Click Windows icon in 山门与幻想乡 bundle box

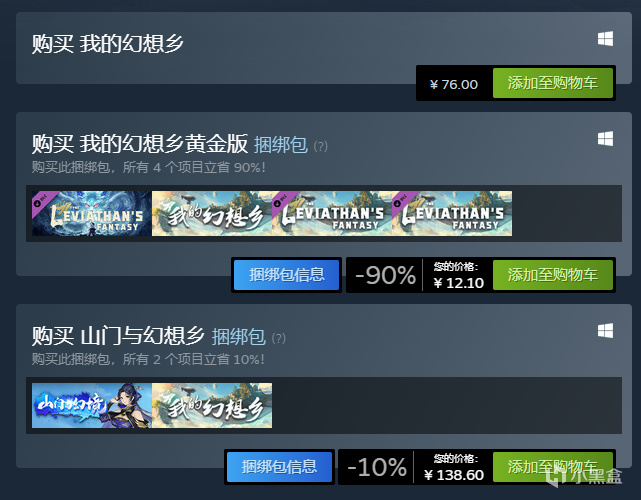pyautogui.click(x=605, y=331)
